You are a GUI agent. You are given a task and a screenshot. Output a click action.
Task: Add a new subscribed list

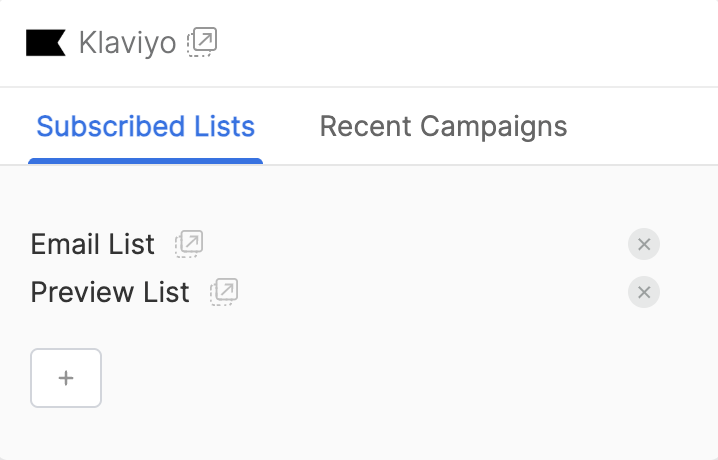click(x=66, y=378)
